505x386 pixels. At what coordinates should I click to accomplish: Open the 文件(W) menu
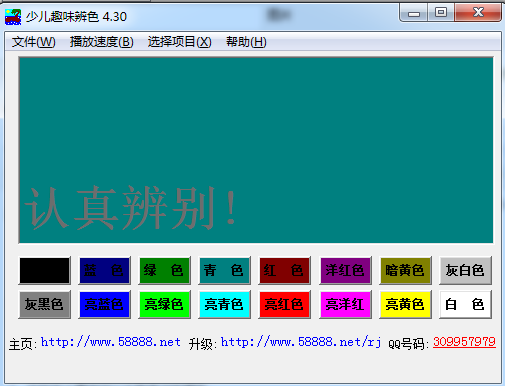pos(33,42)
